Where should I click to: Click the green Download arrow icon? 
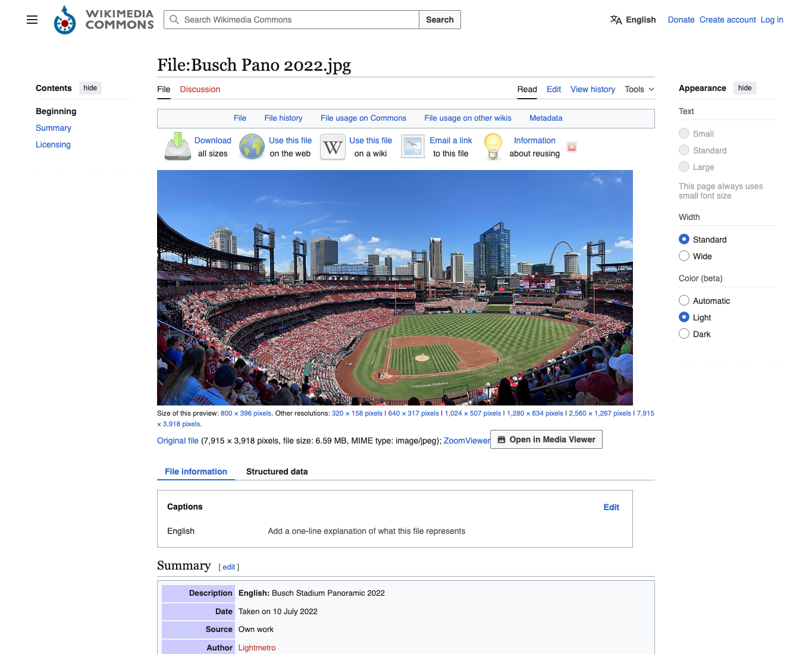coord(177,147)
